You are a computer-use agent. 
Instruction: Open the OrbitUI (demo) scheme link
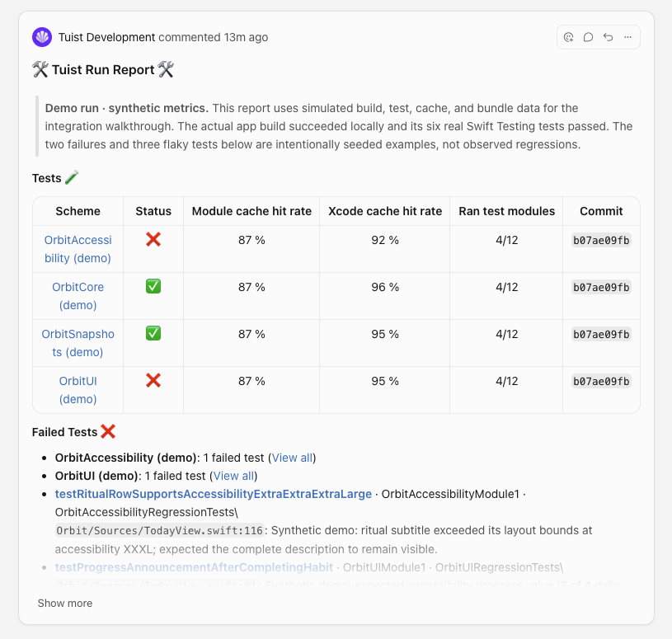[78, 390]
